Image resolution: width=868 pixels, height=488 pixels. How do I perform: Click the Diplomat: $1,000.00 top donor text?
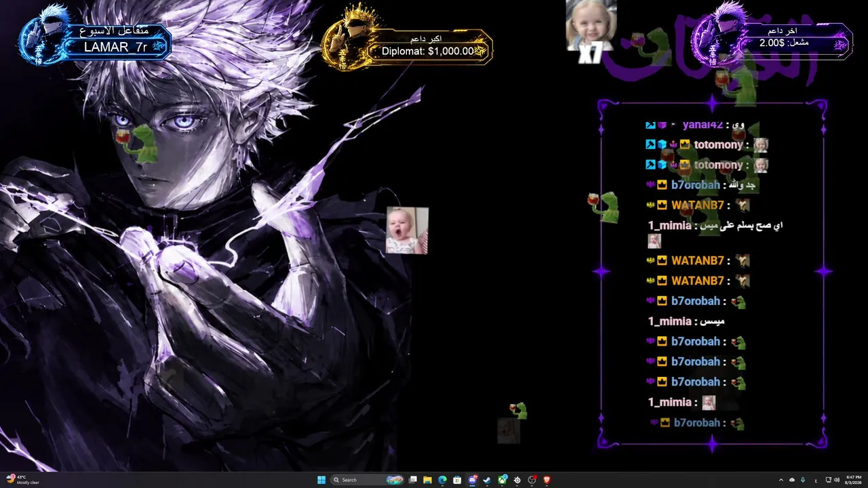point(428,51)
